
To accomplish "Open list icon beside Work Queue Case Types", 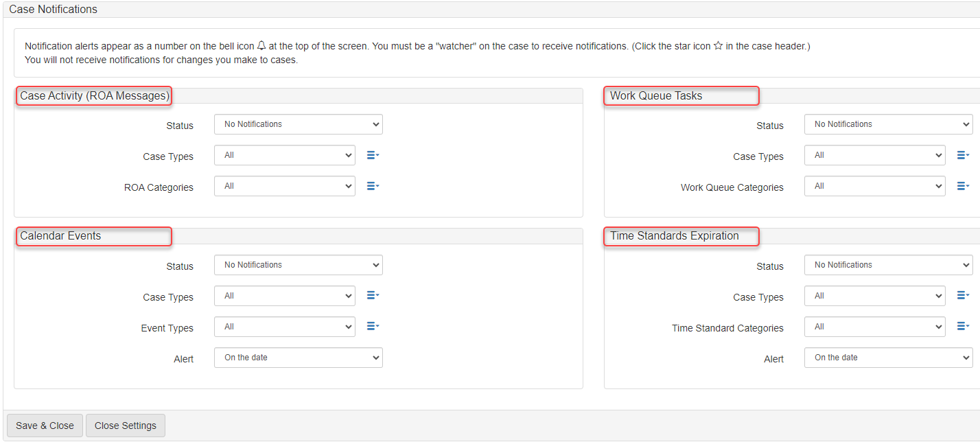I will pos(963,156).
